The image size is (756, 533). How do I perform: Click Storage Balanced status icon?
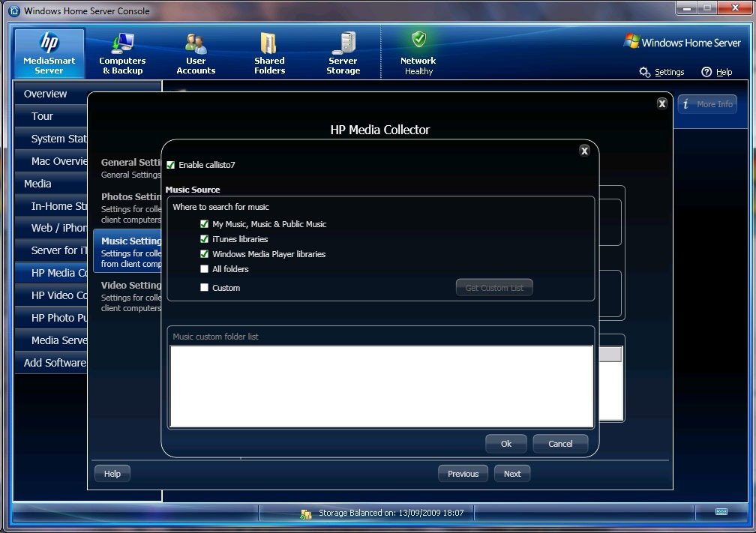[306, 514]
